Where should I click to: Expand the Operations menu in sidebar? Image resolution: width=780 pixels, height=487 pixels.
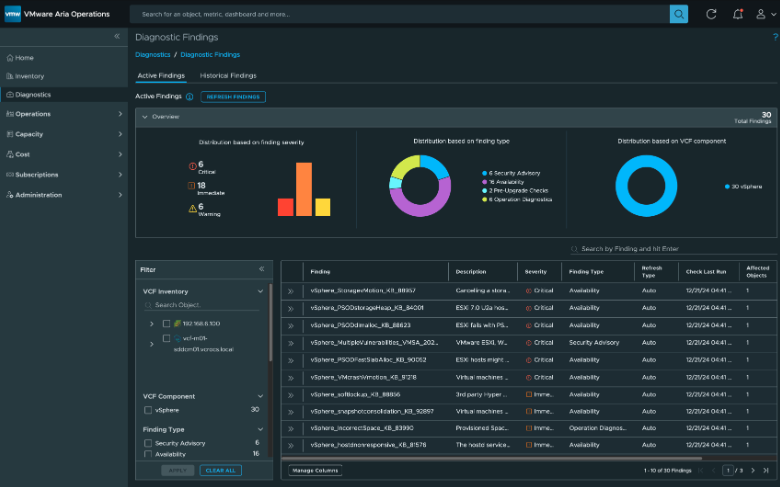click(x=120, y=114)
